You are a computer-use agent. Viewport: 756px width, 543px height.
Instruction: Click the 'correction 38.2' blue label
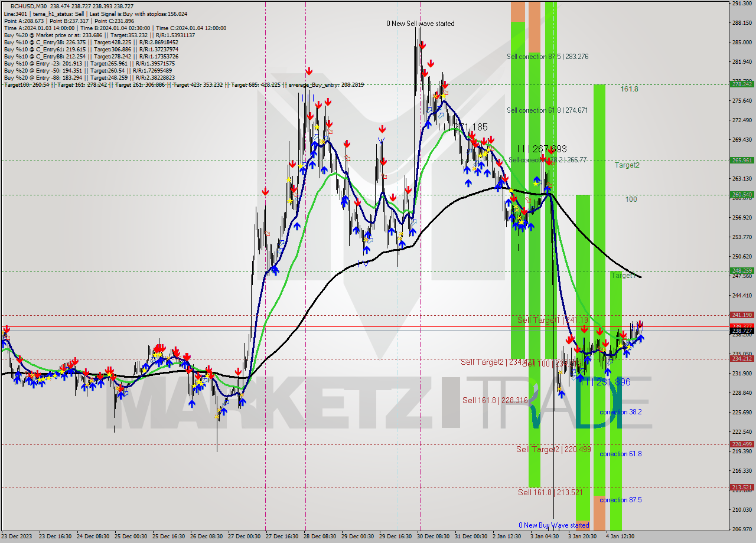point(621,412)
